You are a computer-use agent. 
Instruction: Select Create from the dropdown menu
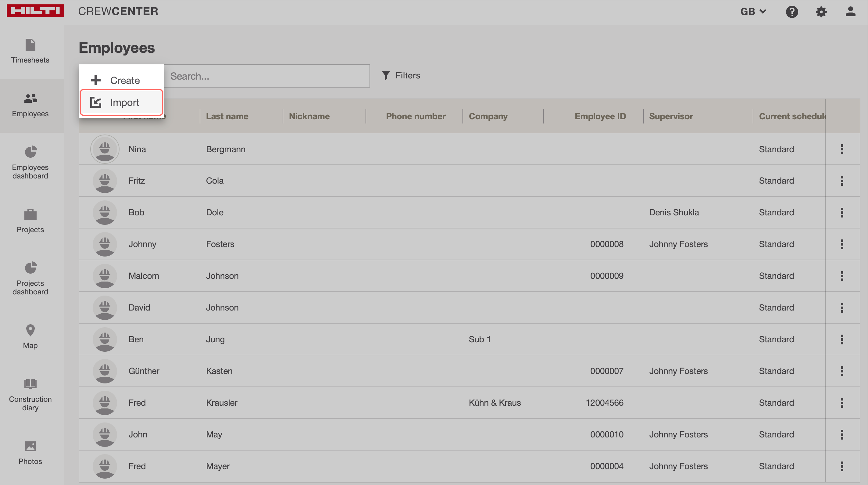(x=122, y=80)
